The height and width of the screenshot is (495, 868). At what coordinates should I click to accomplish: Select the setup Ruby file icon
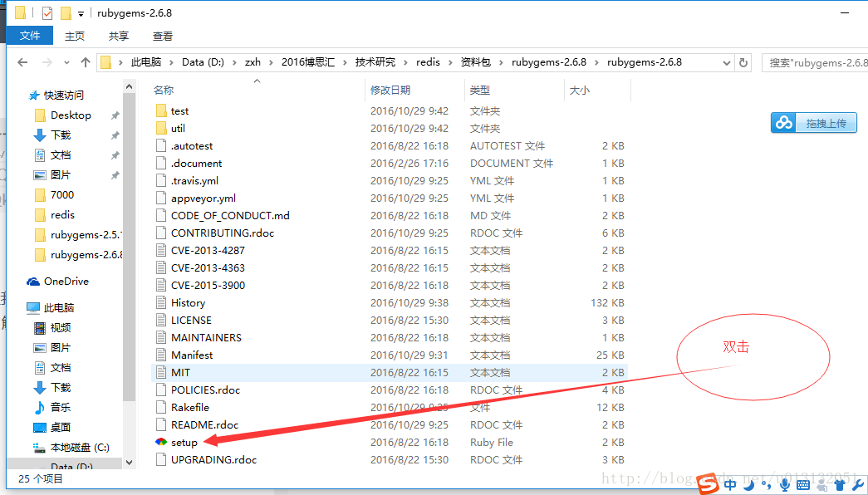161,443
